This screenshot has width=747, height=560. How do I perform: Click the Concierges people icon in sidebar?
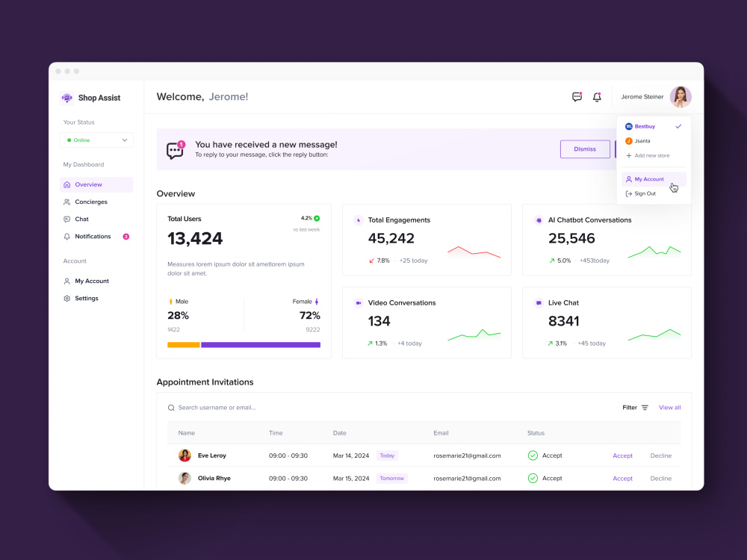click(67, 202)
